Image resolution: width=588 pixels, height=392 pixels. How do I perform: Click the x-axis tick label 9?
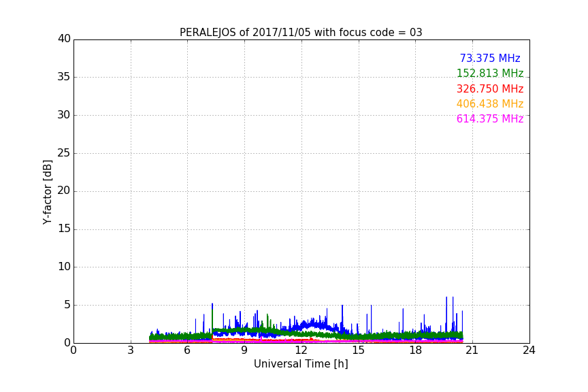(244, 350)
